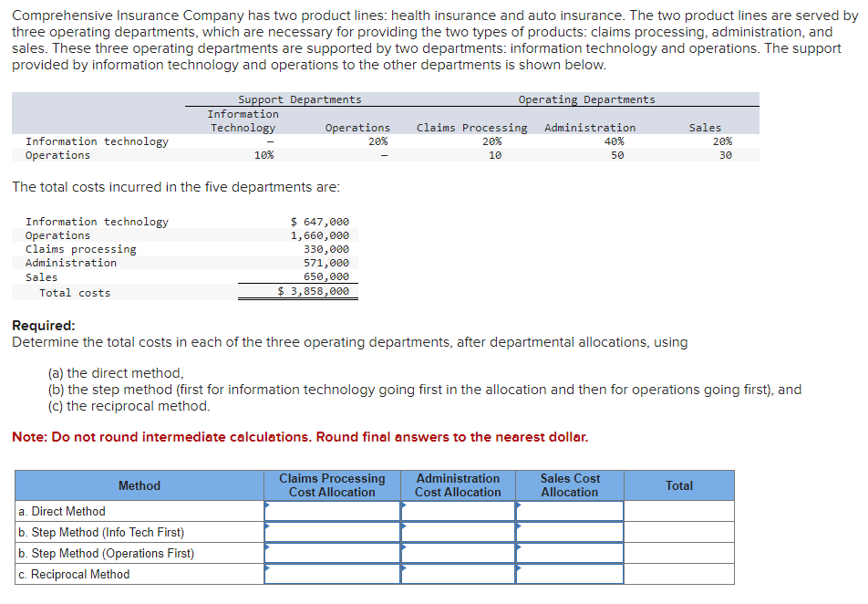Click the Administration Cost Allocation header
This screenshot has width=868, height=604.
(x=458, y=485)
